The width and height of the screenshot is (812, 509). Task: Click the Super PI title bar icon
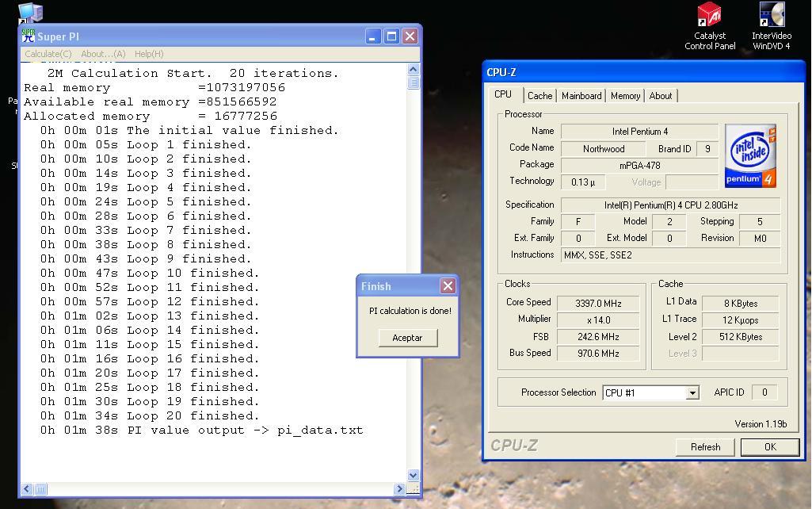coord(29,36)
